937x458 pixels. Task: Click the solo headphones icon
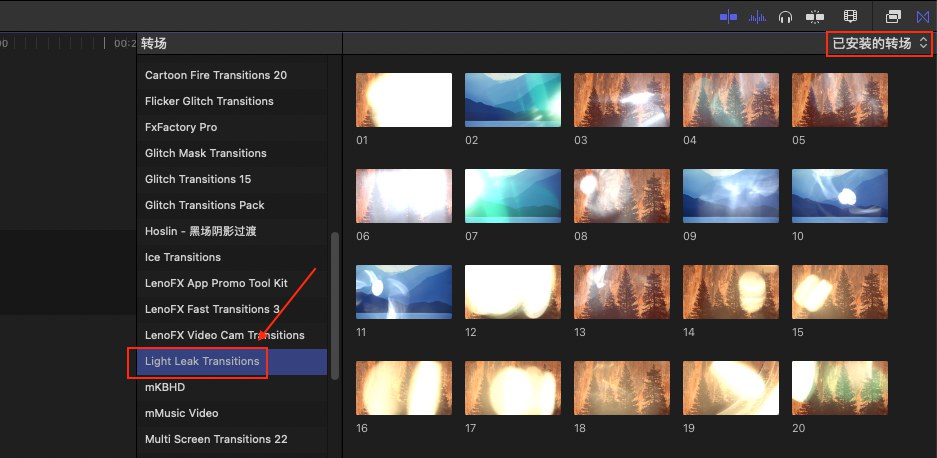785,17
